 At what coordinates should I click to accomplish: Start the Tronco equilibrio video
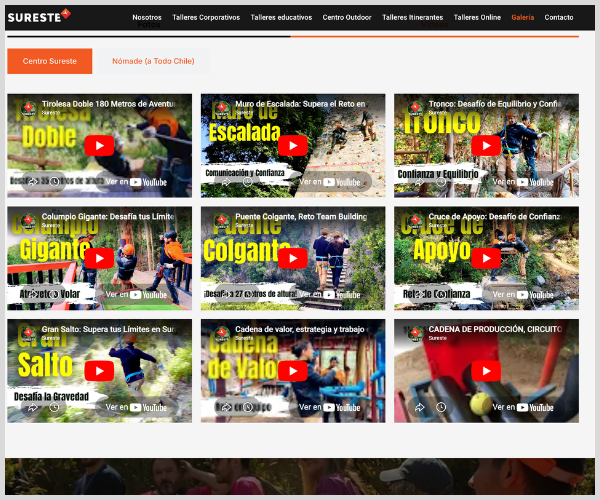coord(486,146)
